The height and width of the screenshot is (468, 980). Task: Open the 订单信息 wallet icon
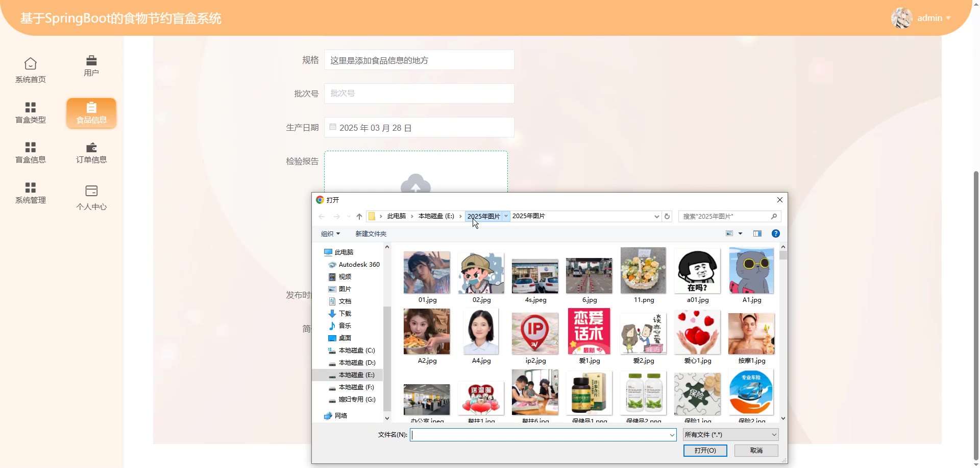click(91, 148)
